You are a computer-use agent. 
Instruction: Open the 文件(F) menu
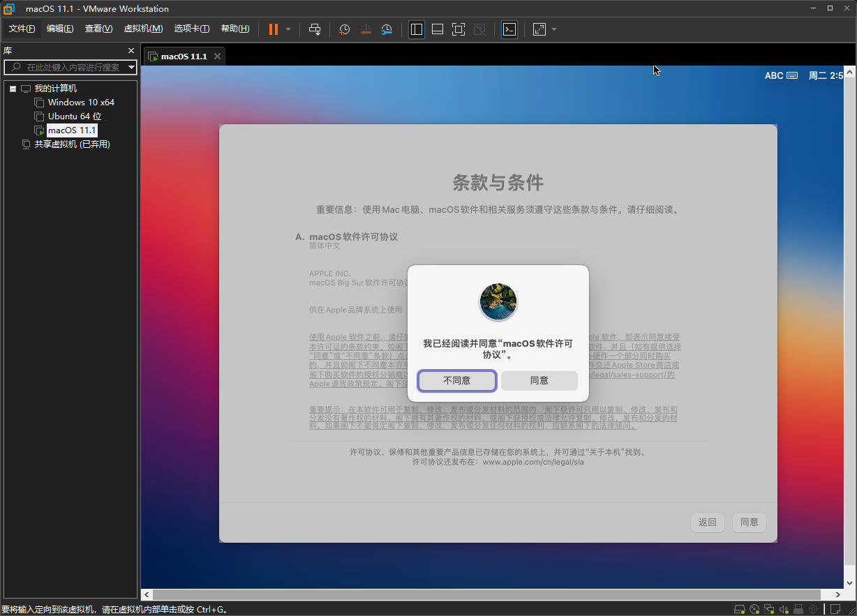(x=22, y=29)
